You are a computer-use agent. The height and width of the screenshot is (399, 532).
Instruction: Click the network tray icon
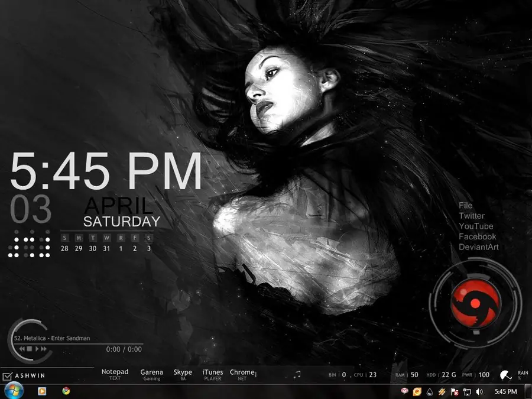pos(467,392)
